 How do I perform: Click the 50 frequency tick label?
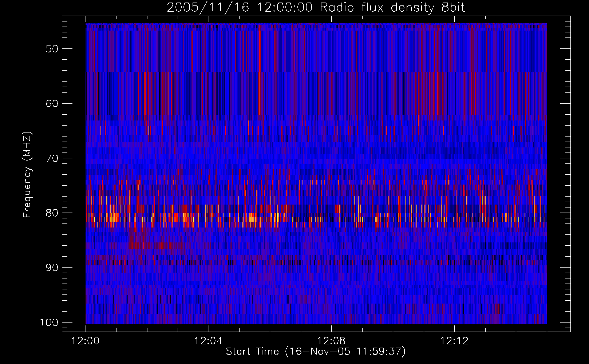(x=52, y=49)
